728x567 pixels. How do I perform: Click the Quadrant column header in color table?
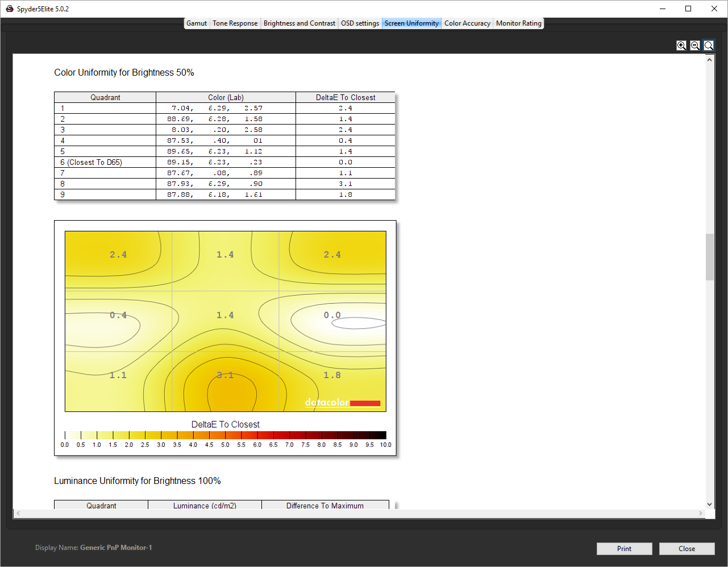pyautogui.click(x=105, y=97)
